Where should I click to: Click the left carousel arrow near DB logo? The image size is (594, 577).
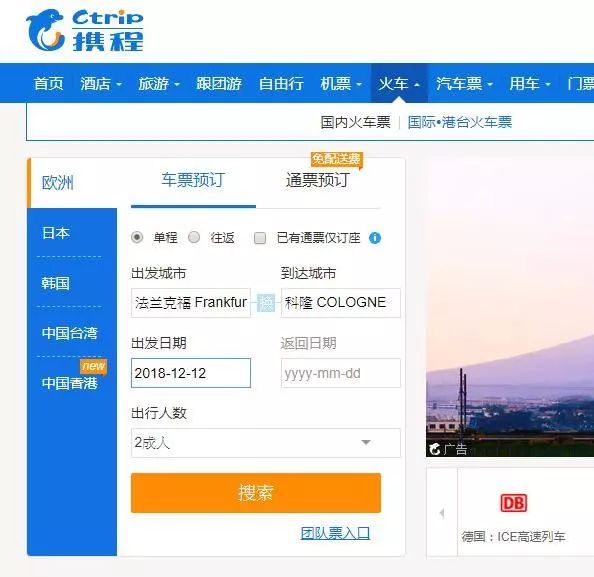(x=442, y=513)
